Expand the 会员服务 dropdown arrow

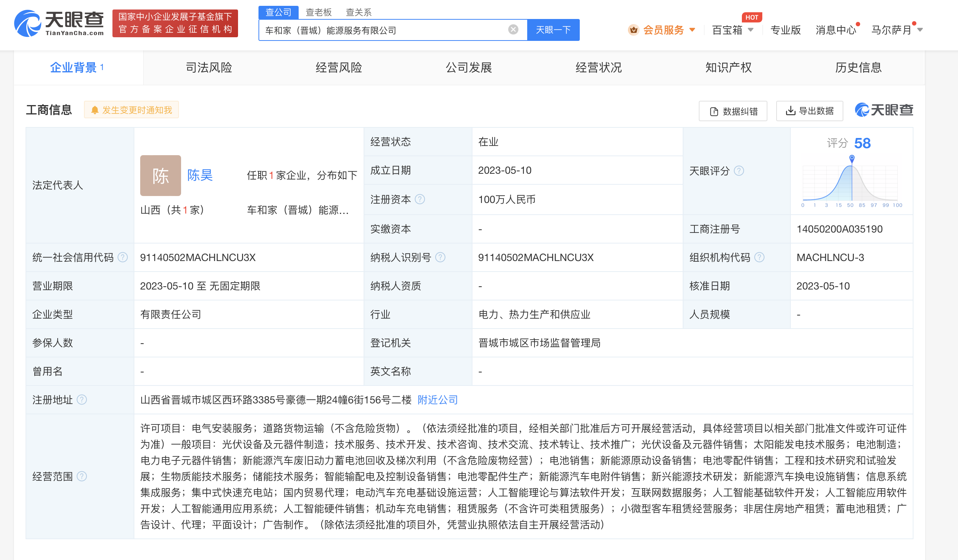coord(692,30)
